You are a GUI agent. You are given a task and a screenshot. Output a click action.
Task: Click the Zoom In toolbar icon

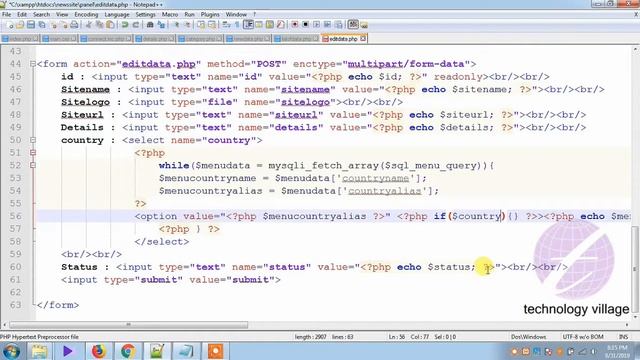(x=176, y=25)
